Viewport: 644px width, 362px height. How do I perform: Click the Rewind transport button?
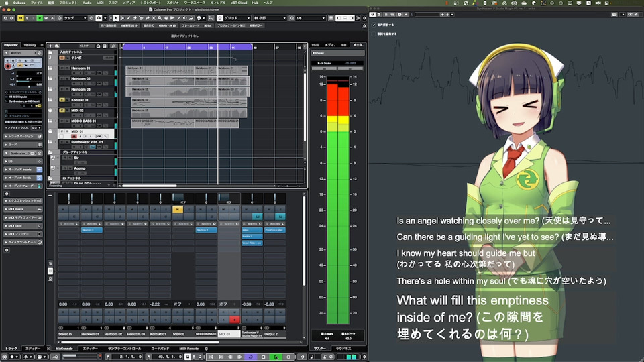click(230, 357)
